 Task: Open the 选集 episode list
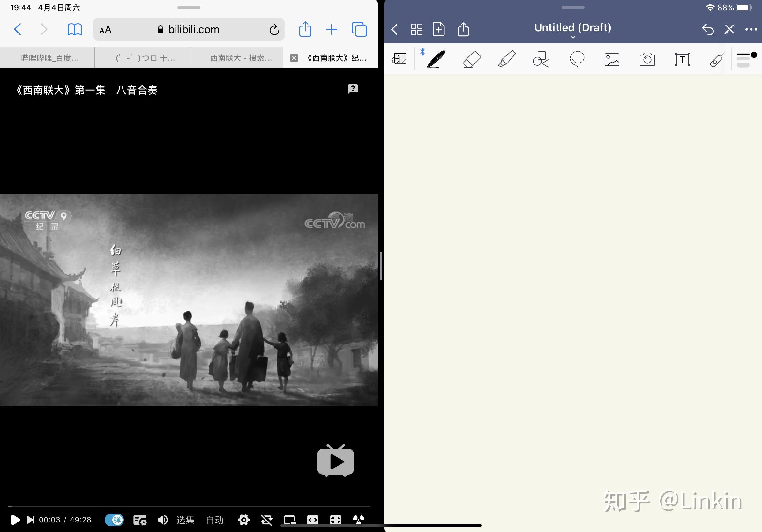(x=185, y=520)
